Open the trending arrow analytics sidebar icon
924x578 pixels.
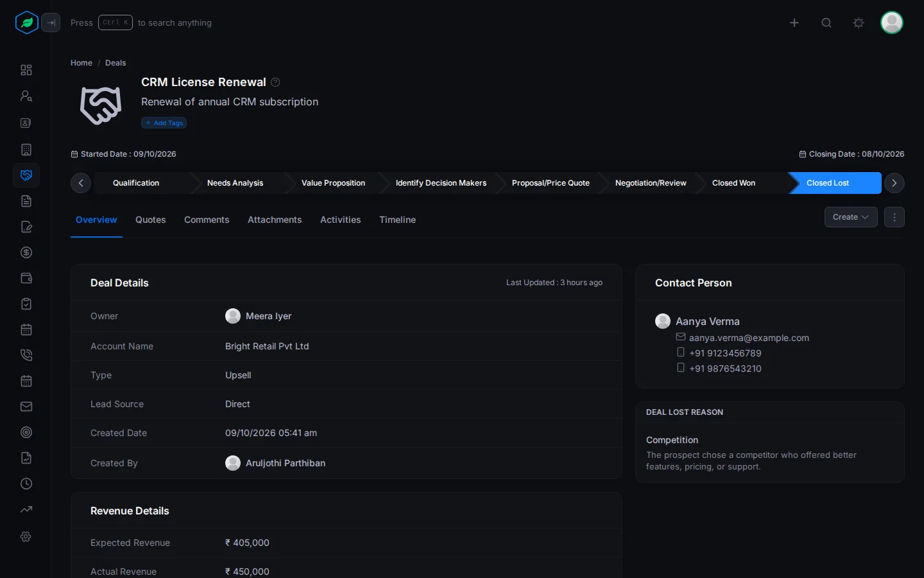coord(26,509)
